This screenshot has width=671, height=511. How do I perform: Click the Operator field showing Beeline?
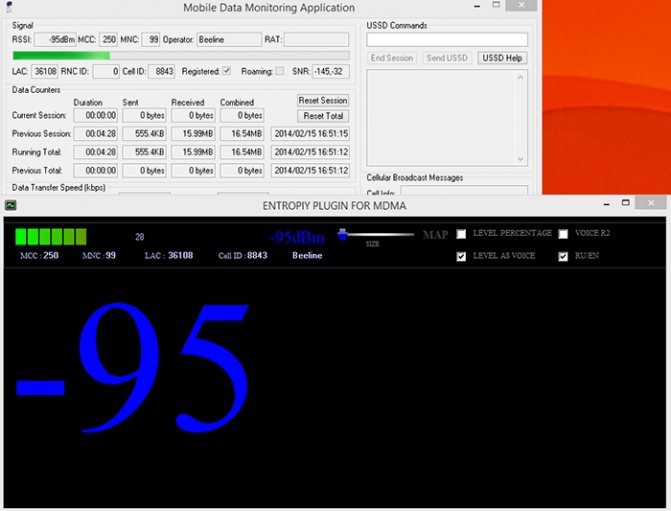pyautogui.click(x=229, y=39)
